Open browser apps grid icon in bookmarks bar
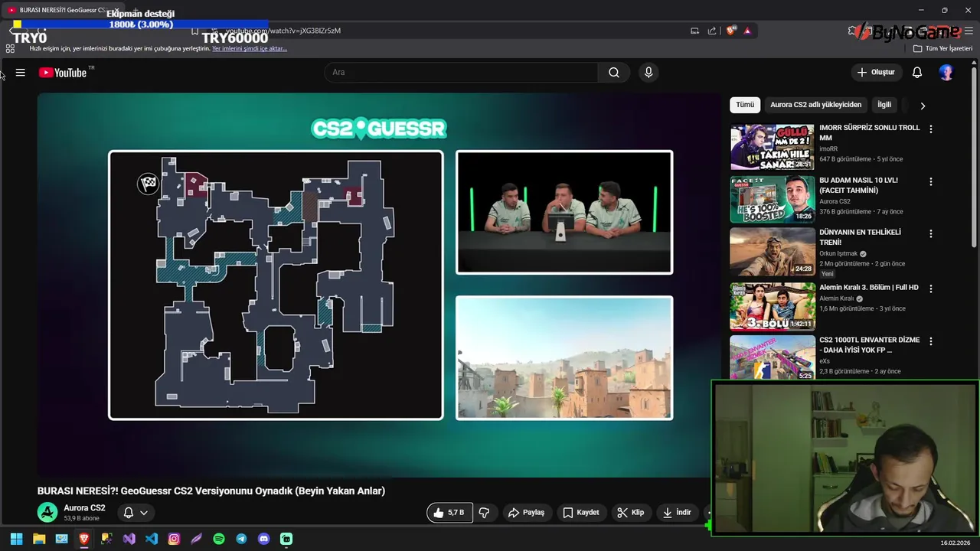This screenshot has height=551, width=980. (x=10, y=48)
